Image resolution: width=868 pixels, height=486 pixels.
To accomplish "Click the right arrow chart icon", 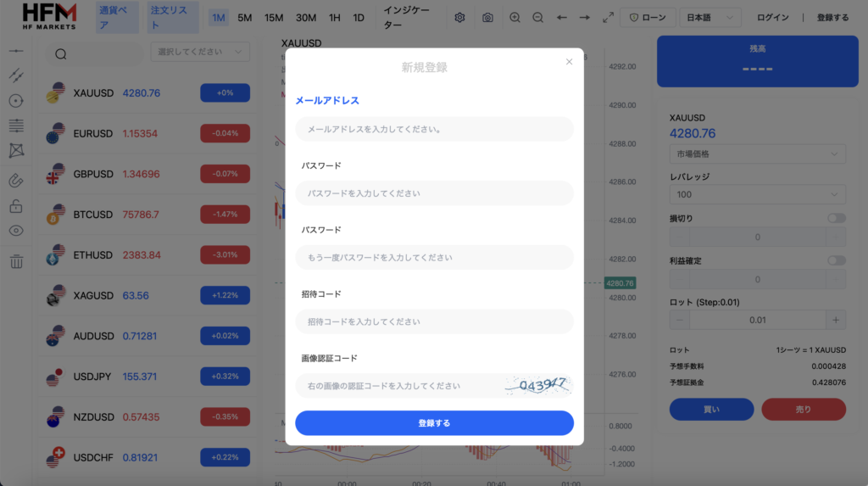I will [585, 18].
